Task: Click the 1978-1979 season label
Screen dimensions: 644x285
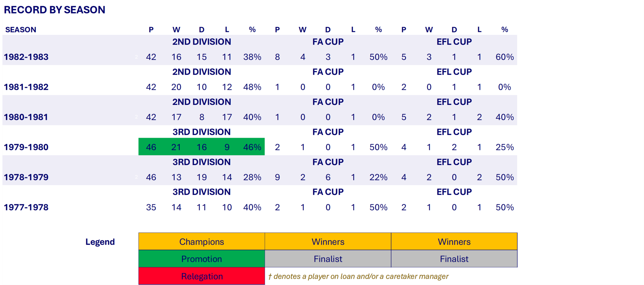Action: [26, 177]
